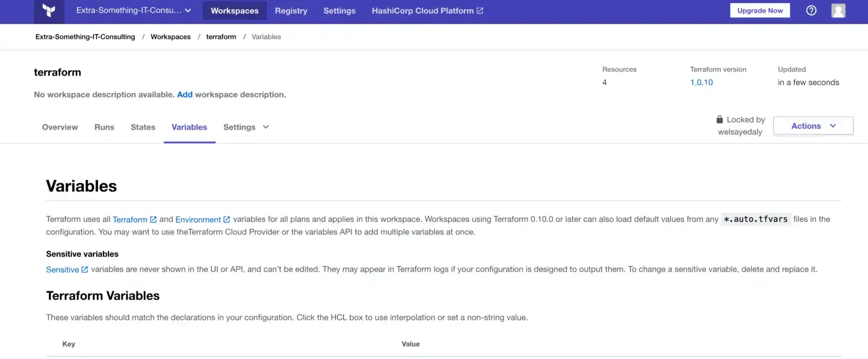Click the Terraform Variables heading
This screenshot has height=359, width=868.
click(103, 296)
